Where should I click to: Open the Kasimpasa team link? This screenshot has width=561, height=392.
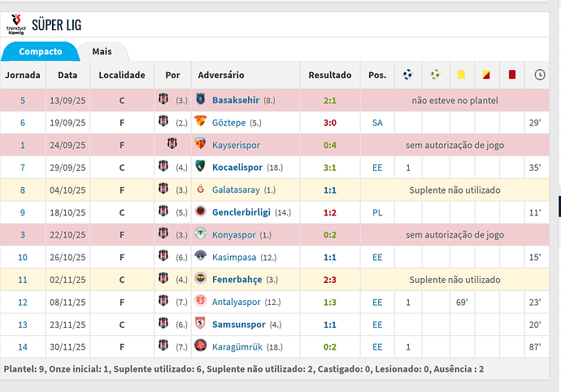coord(234,257)
